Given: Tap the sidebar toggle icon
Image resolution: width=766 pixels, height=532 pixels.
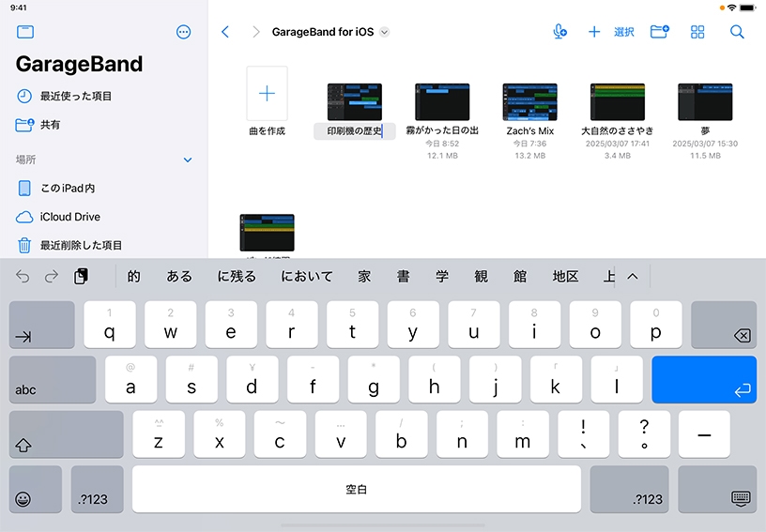Looking at the screenshot, I should (25, 32).
